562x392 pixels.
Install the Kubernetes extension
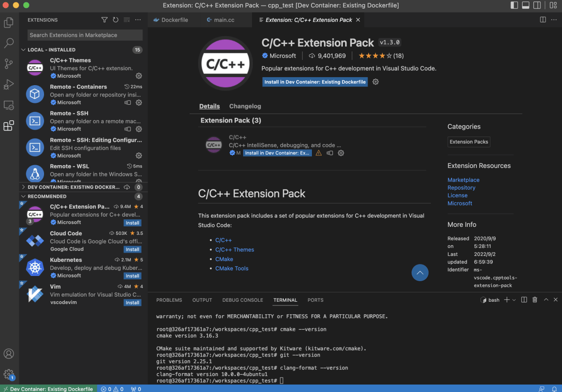133,276
